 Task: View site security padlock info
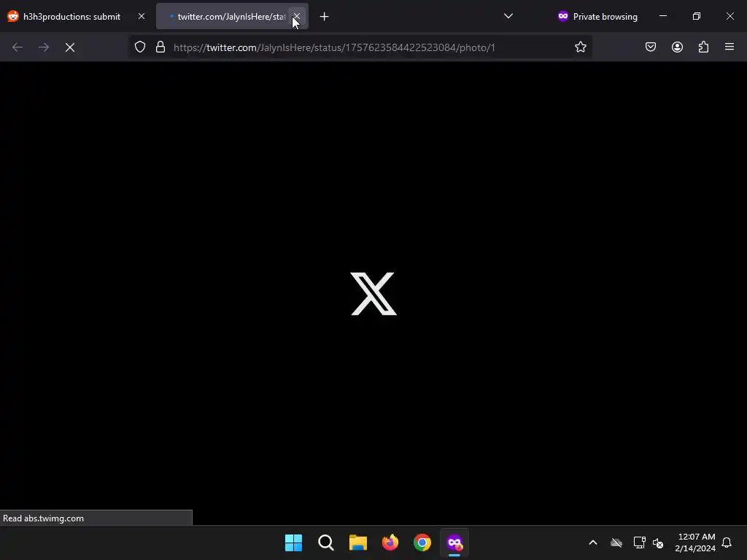pyautogui.click(x=160, y=47)
